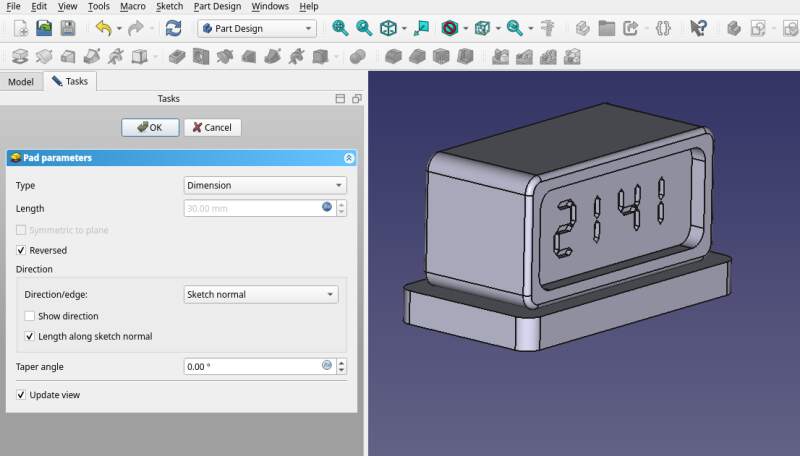The image size is (800, 456).
Task: Click the What's This help icon
Action: click(699, 28)
